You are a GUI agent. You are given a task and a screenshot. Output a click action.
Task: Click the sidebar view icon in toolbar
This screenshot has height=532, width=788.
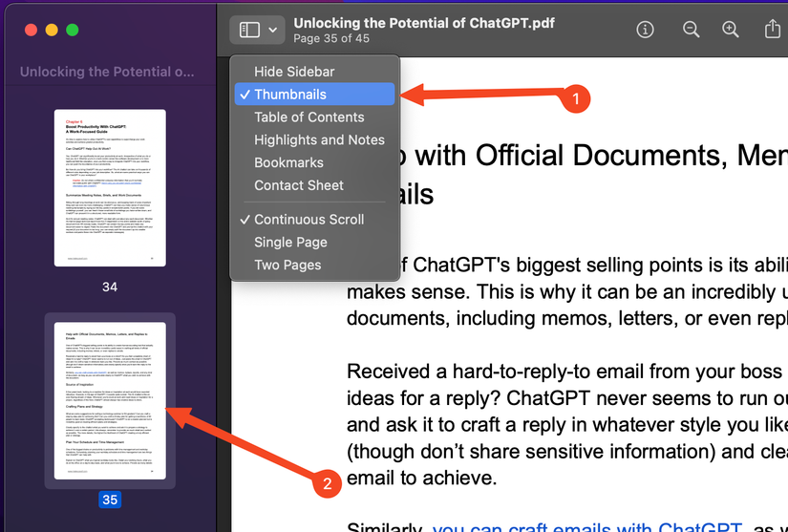(249, 30)
